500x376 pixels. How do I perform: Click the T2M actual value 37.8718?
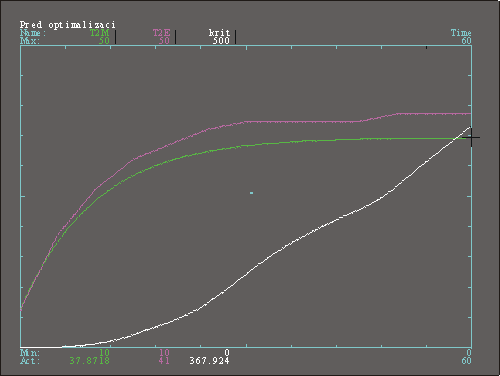click(89, 360)
